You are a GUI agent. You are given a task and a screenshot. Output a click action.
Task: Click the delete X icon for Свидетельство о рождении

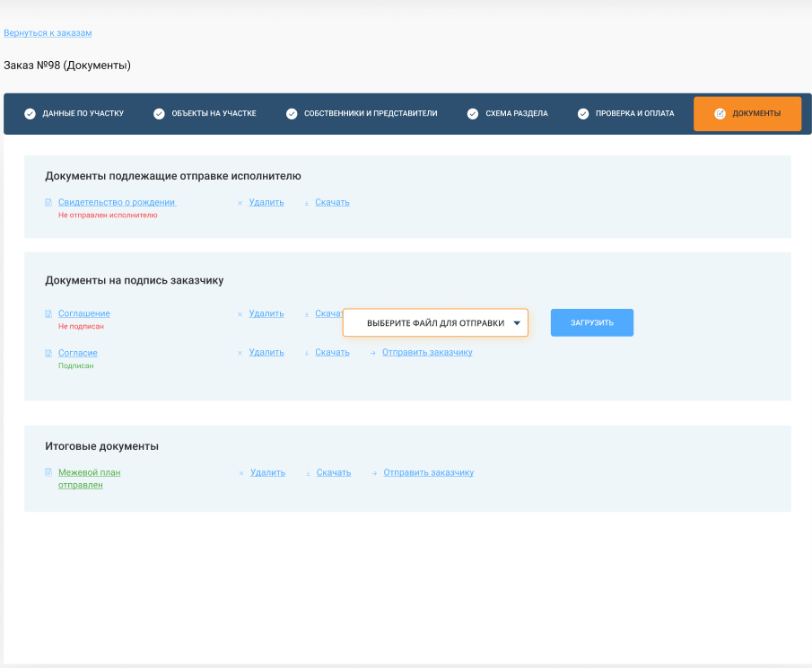[x=240, y=203]
